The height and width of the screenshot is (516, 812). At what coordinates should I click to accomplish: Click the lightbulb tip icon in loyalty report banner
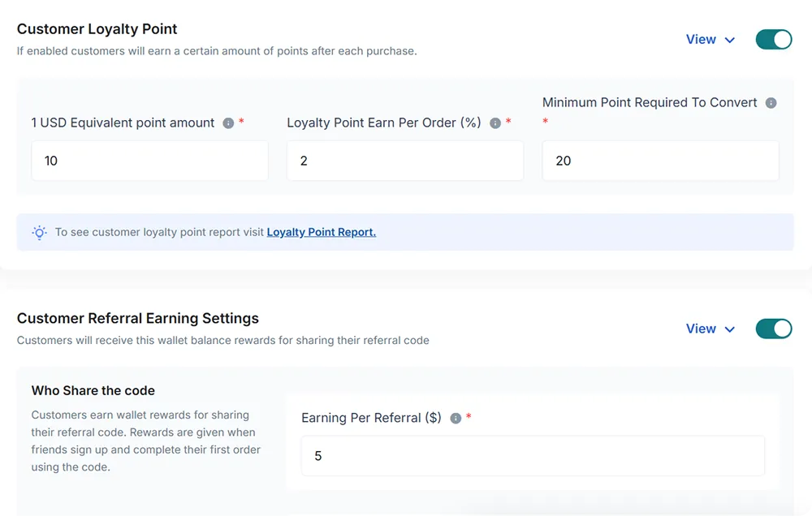[x=39, y=232]
